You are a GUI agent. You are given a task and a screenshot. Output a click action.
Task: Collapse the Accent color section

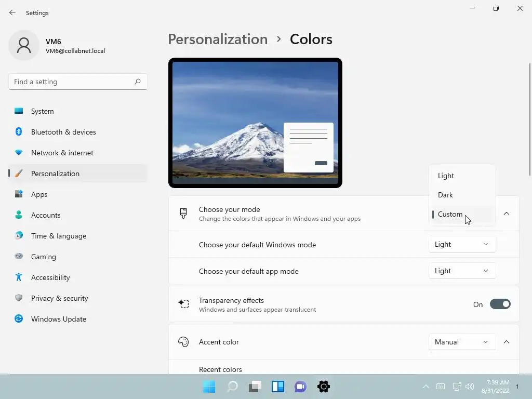(x=506, y=342)
